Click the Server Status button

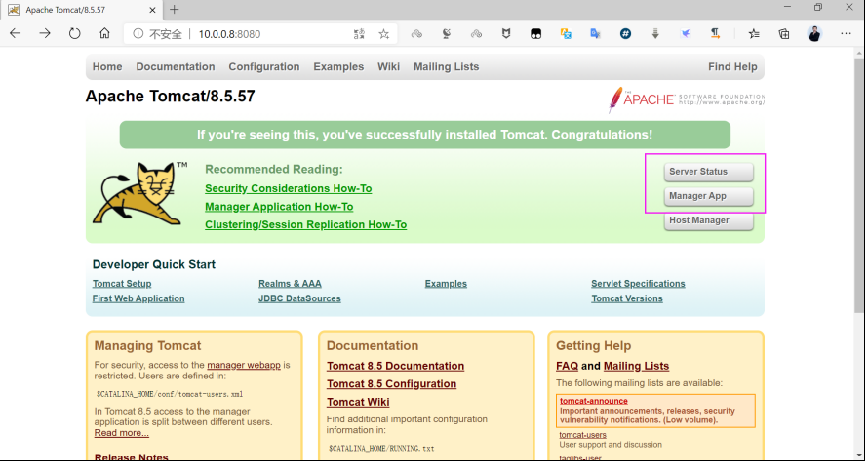click(x=709, y=172)
